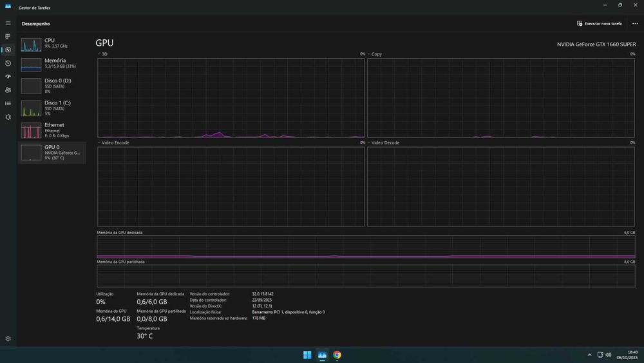The image size is (644, 363).
Task: Click the 0,0/8,0 GB shared memory value
Action: click(152, 319)
